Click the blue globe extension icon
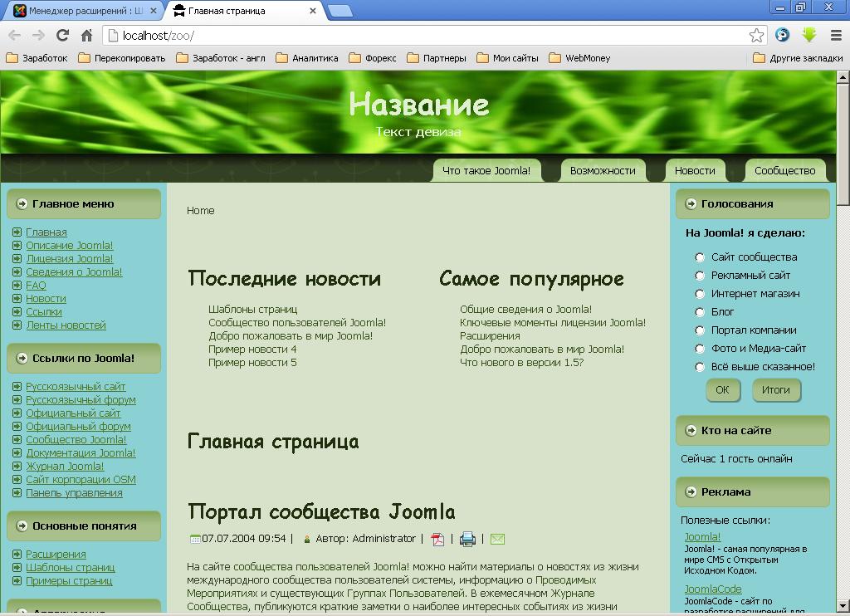Image resolution: width=850 pixels, height=616 pixels. pyautogui.click(x=782, y=35)
